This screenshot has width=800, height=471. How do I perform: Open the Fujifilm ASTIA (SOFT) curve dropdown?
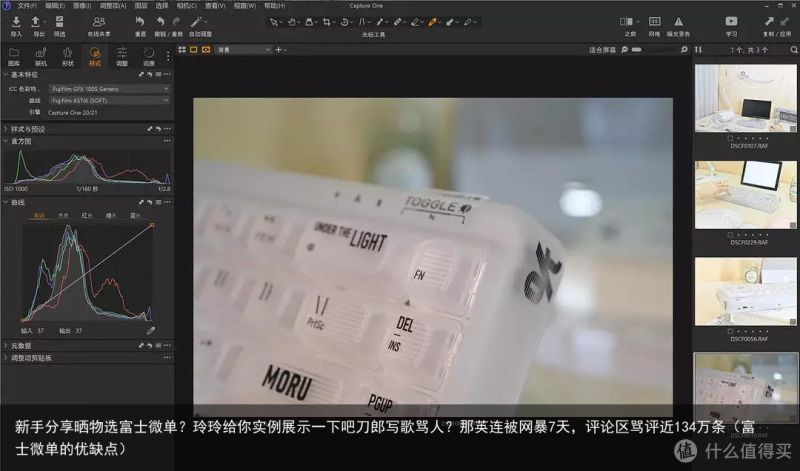[x=109, y=101]
